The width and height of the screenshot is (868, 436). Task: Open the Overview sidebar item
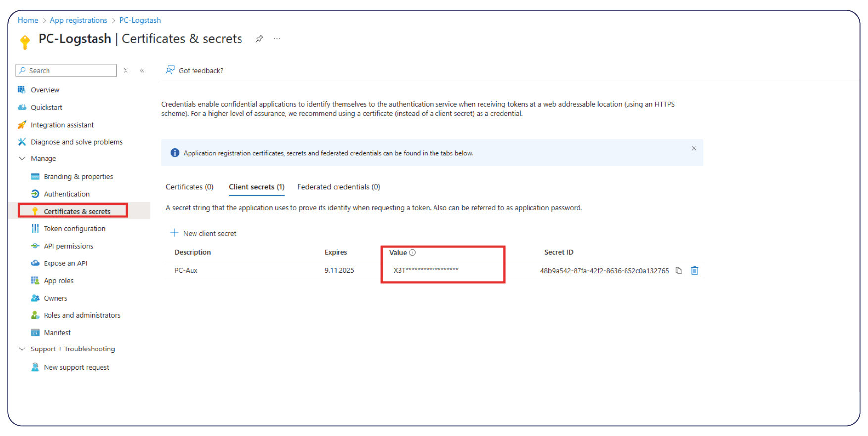tap(45, 90)
